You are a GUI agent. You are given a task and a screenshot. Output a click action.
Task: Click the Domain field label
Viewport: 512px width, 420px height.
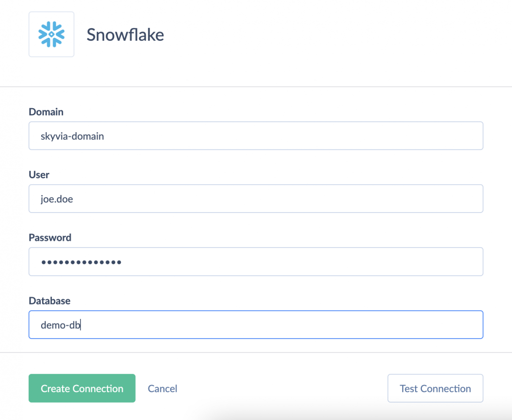pyautogui.click(x=46, y=112)
